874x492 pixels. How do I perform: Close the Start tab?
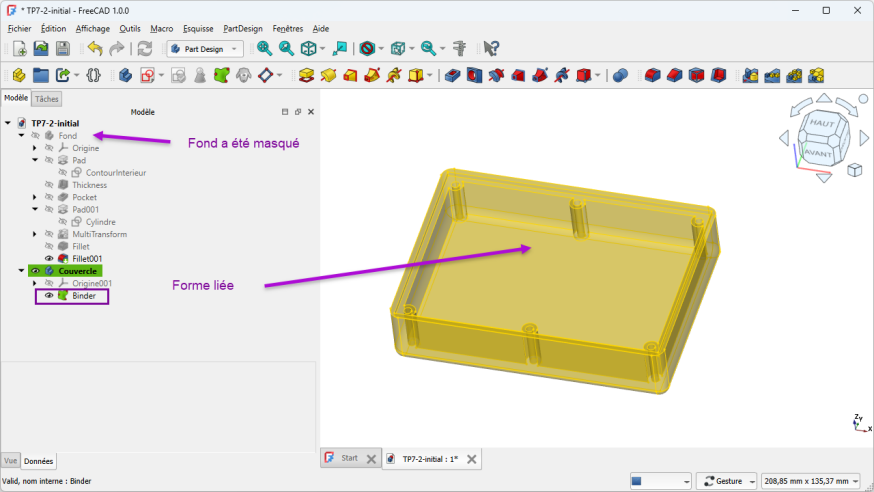371,459
